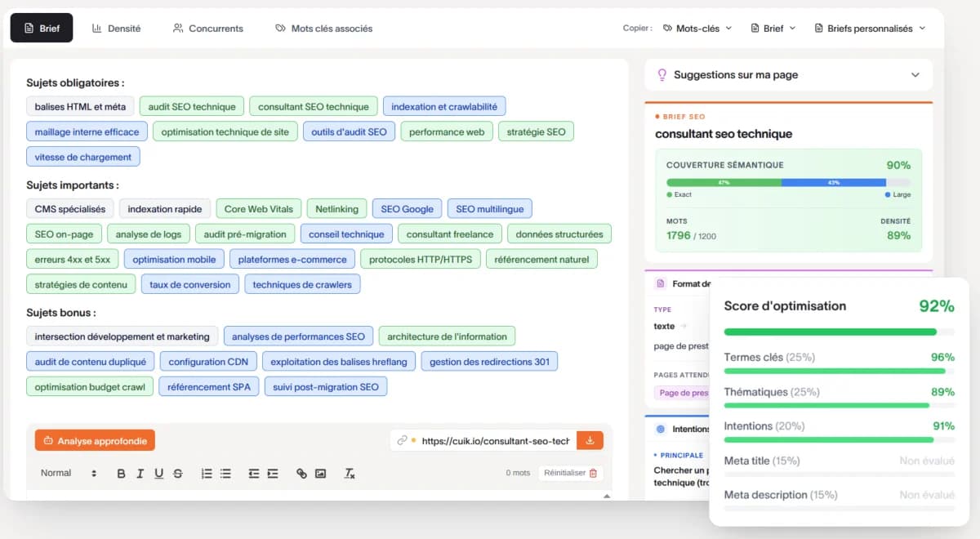Open the Normal paragraph style dropdown
This screenshot has height=539, width=980.
point(69,473)
